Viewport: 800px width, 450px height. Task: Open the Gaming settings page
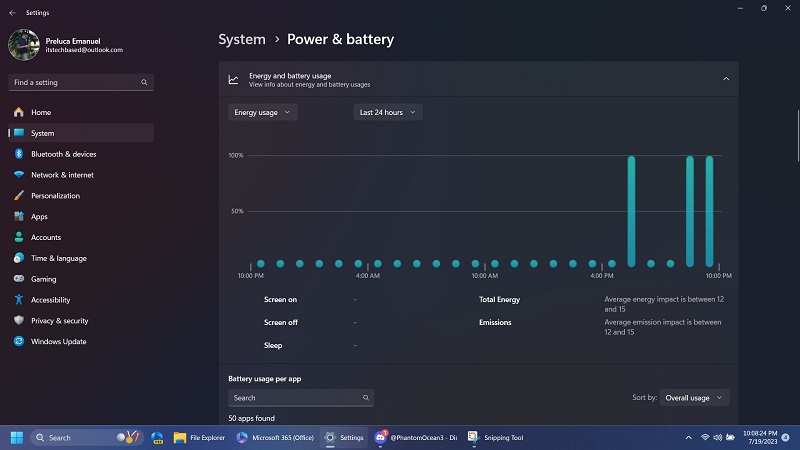(43, 279)
